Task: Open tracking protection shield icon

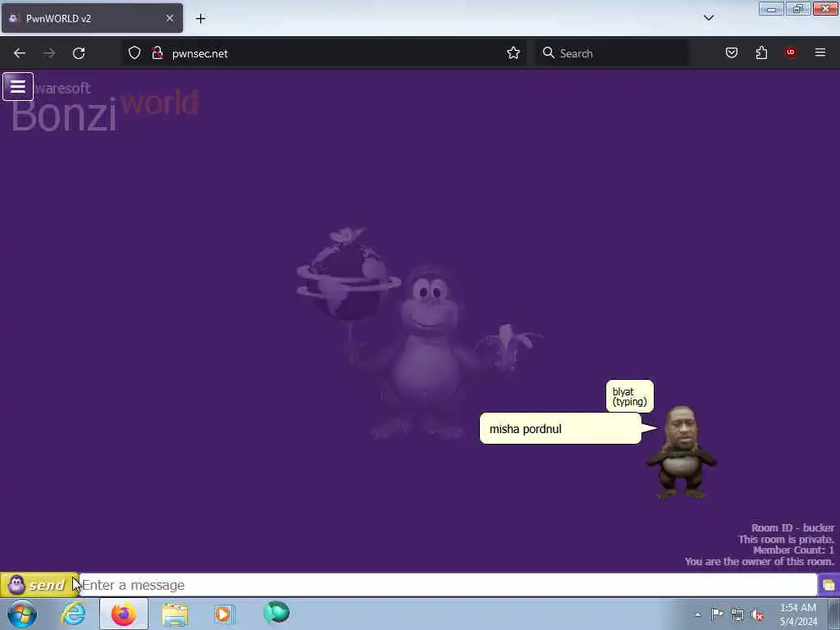Action: click(x=135, y=53)
